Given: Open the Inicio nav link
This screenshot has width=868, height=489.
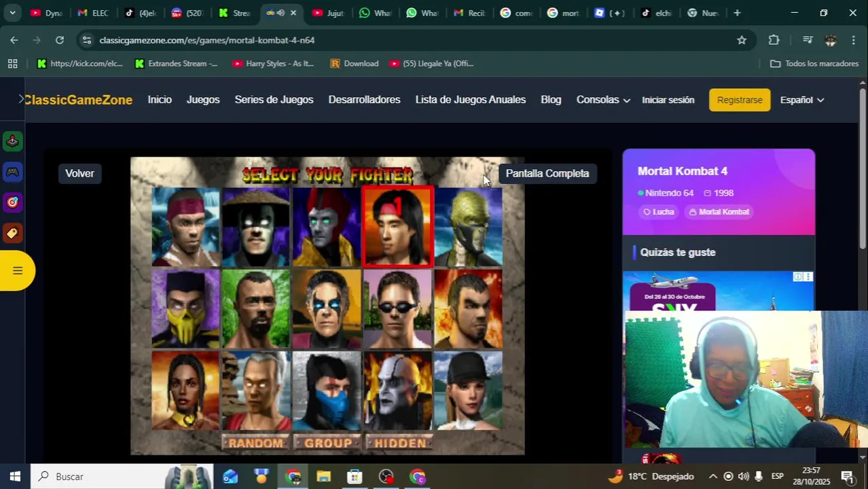Looking at the screenshot, I should point(160,100).
